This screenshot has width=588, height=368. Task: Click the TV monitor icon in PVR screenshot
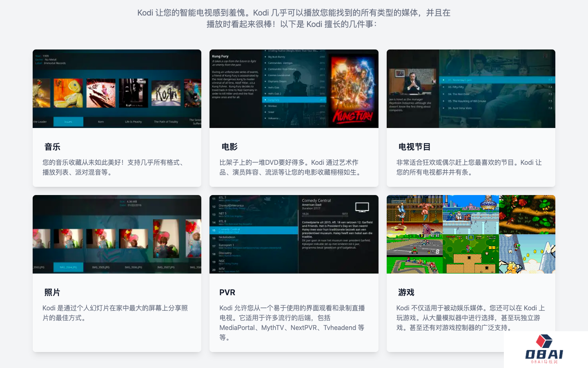pyautogui.click(x=362, y=207)
